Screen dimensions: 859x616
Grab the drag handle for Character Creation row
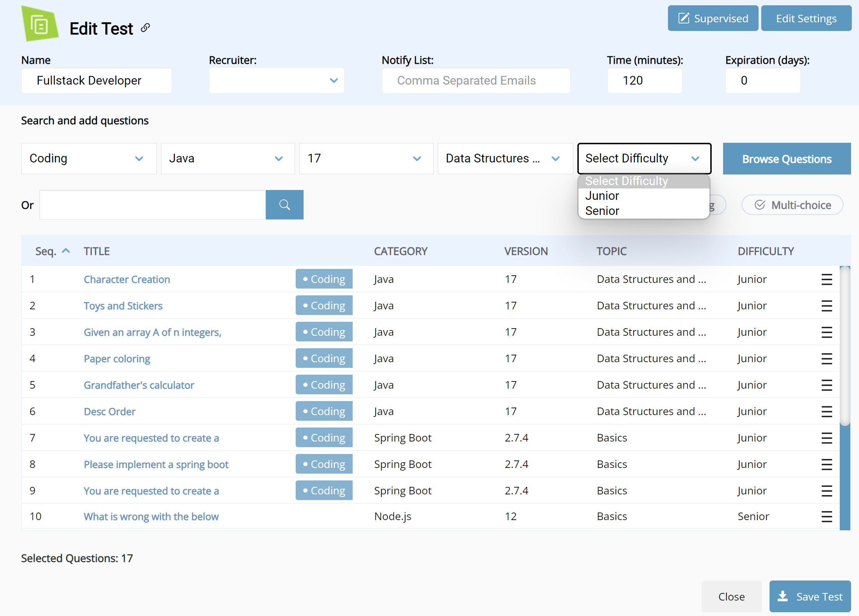pyautogui.click(x=827, y=279)
